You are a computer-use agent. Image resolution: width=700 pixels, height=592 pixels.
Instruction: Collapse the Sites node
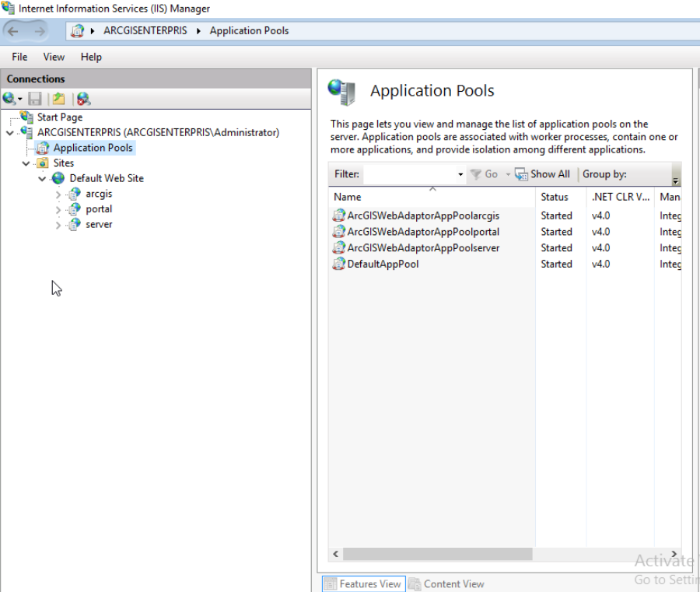tap(26, 163)
